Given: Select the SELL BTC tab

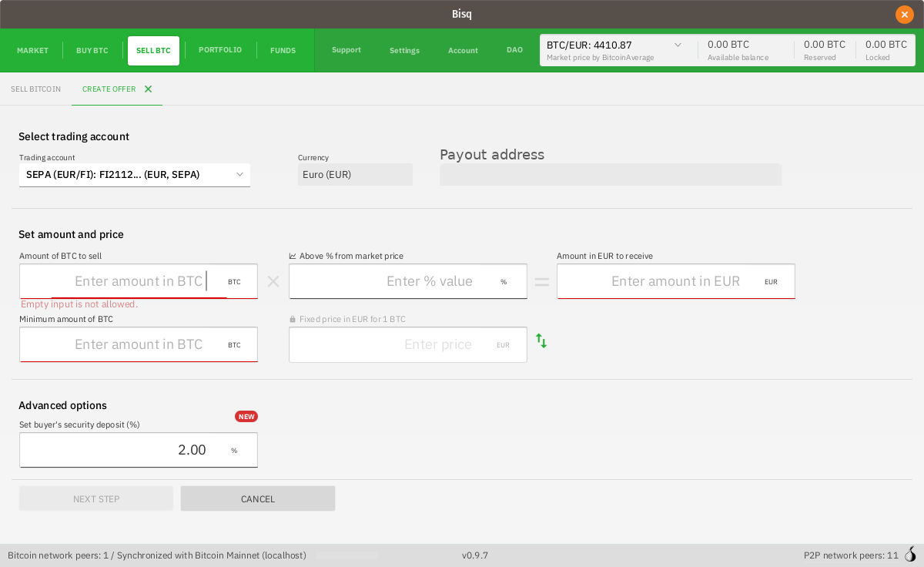Looking at the screenshot, I should 153,51.
